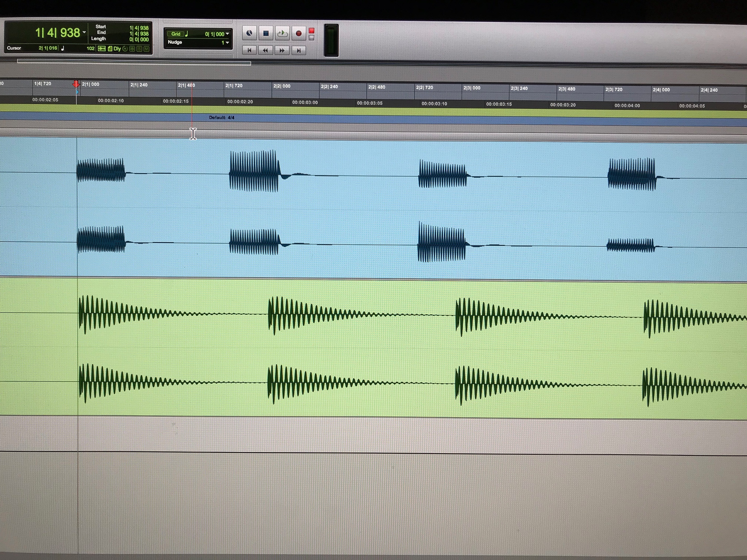The image size is (747, 560).
Task: Click the Default: 4/4 meter marker
Action: 222,117
